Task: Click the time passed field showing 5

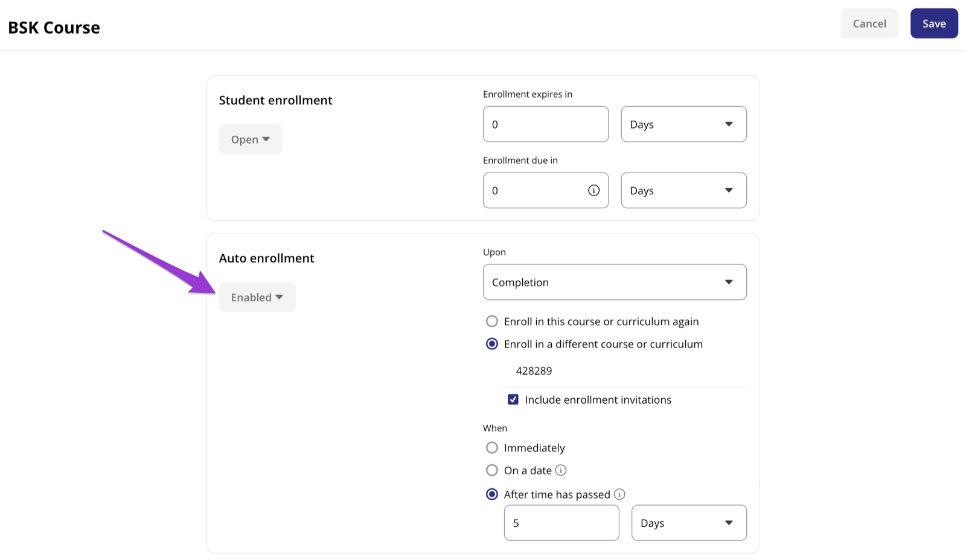Action: (561, 523)
